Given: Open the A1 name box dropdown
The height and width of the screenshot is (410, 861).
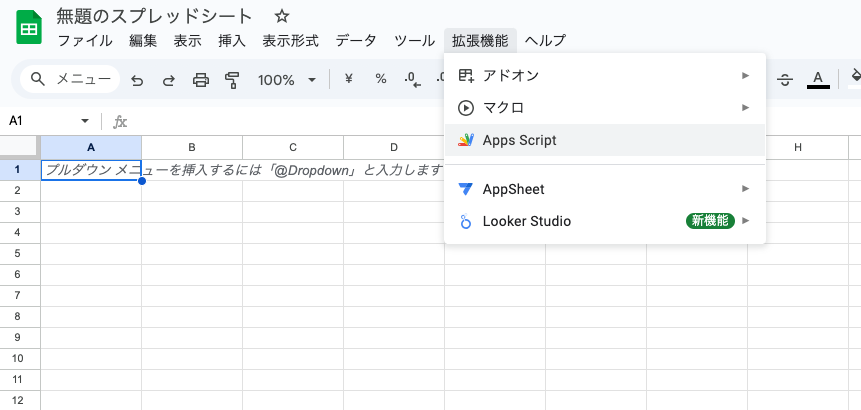Looking at the screenshot, I should (x=85, y=121).
